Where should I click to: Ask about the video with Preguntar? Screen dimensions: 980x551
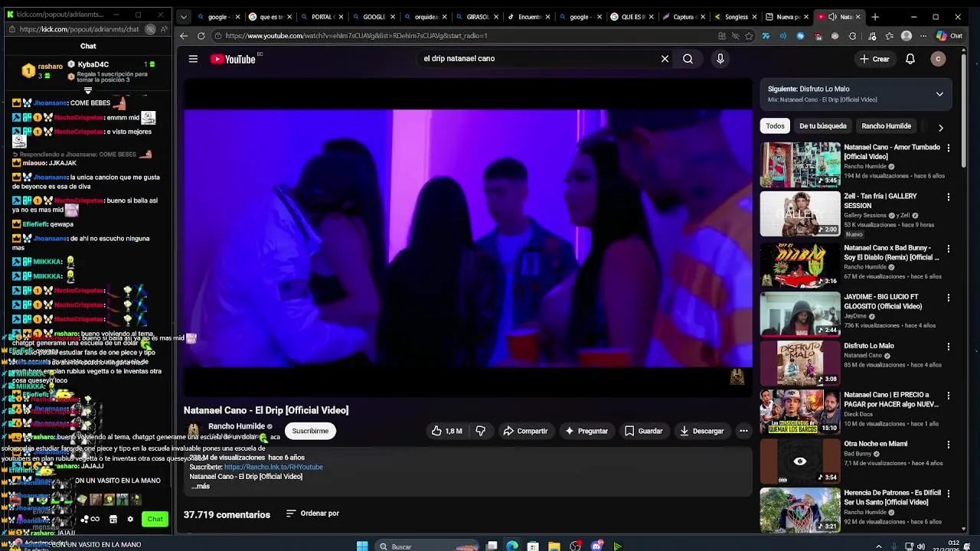click(586, 431)
